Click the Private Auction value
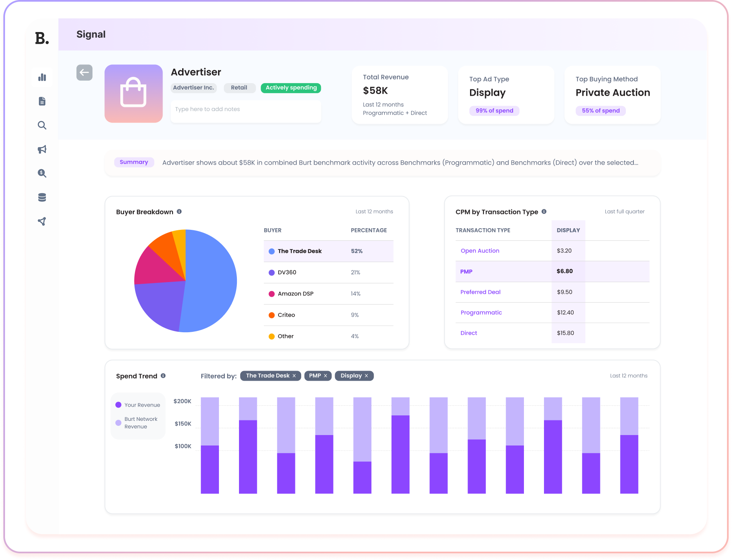This screenshot has width=732, height=560. [x=613, y=93]
